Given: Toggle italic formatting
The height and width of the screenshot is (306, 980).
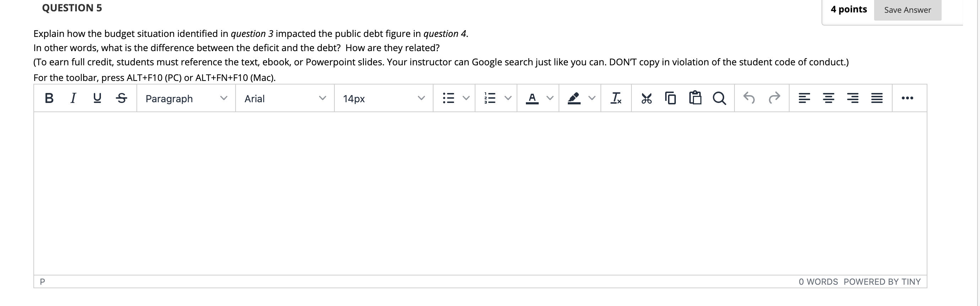Looking at the screenshot, I should coord(73,98).
